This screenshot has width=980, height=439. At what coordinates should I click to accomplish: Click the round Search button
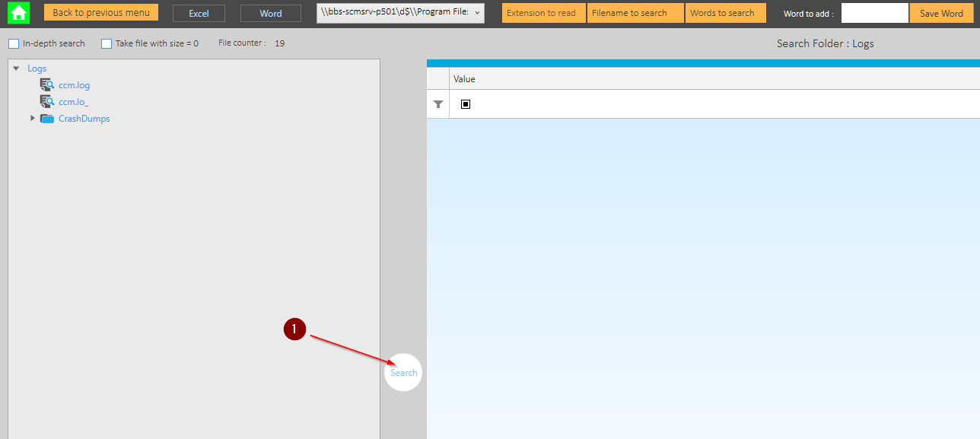click(403, 373)
